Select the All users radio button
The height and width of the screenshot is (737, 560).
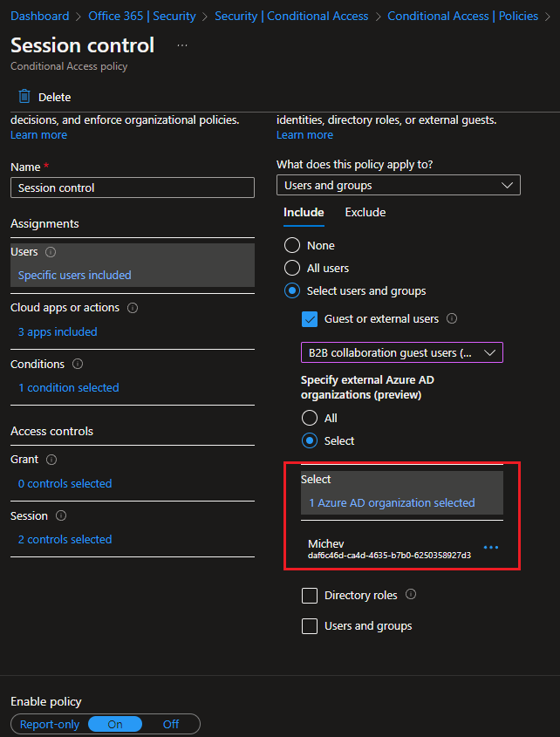[x=292, y=268]
